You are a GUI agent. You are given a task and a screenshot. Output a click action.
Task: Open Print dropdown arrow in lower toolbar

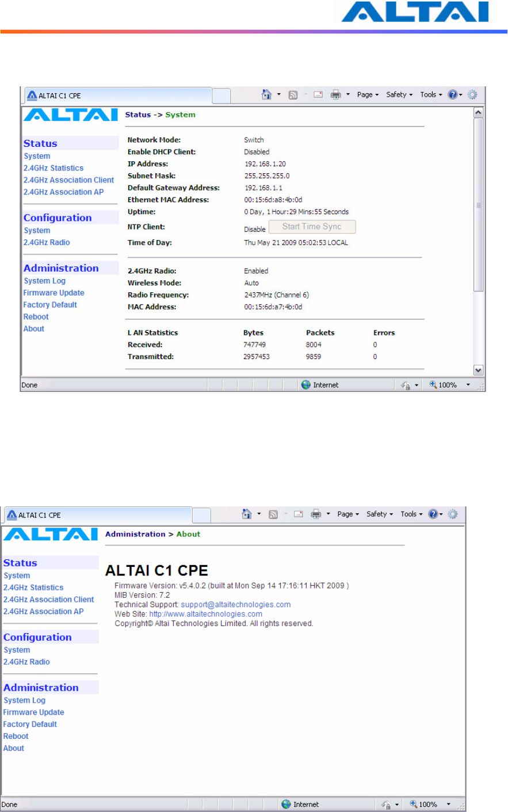pos(329,514)
